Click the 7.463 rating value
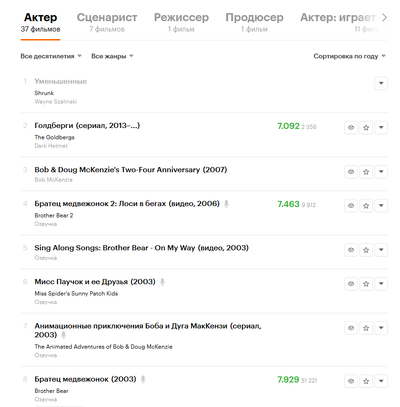 click(x=288, y=204)
